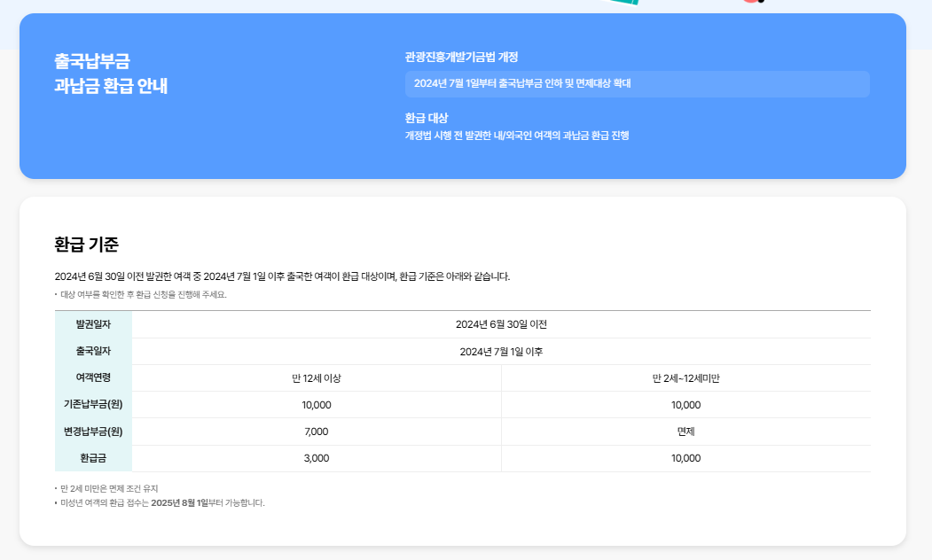Click the 환급 기준 section title
Image resolution: width=932 pixels, height=560 pixels.
[87, 244]
